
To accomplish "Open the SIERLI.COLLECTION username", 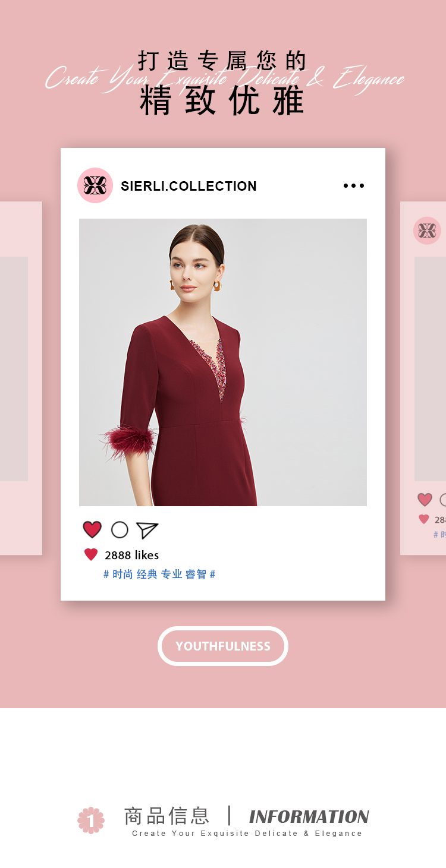I will pos(189,186).
